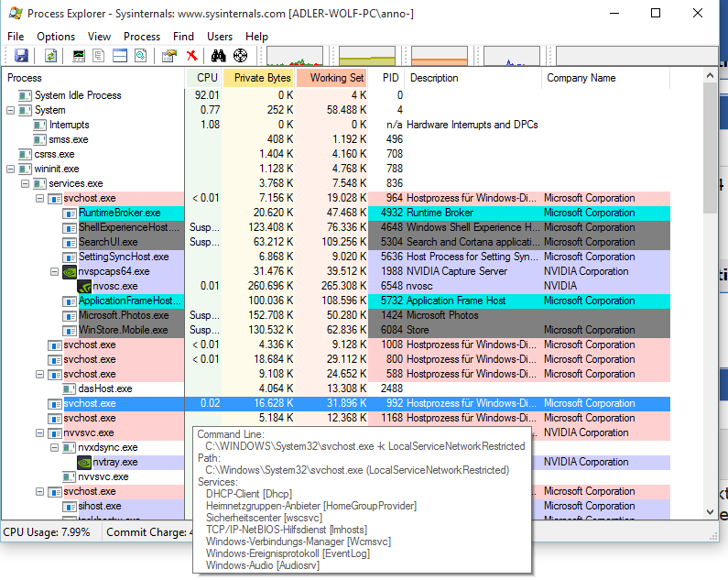Sort by the Private Bytes column header

pyautogui.click(x=259, y=78)
